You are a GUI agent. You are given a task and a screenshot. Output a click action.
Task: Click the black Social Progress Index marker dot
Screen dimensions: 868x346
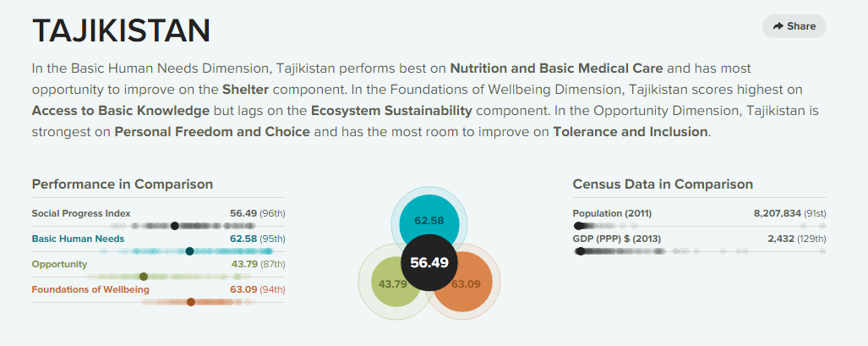[174, 226]
